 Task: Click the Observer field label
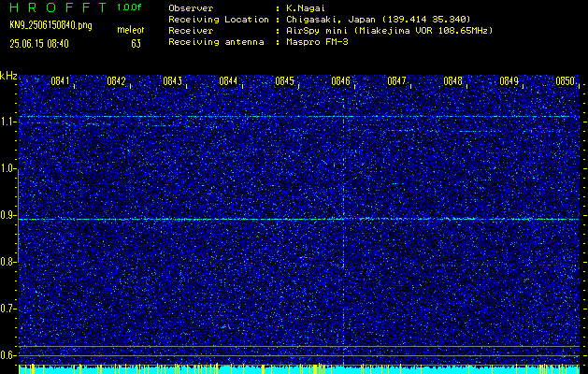pyautogui.click(x=191, y=8)
